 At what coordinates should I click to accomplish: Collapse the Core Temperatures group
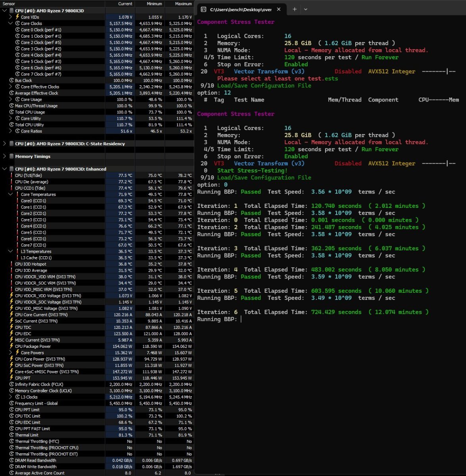coord(10,194)
